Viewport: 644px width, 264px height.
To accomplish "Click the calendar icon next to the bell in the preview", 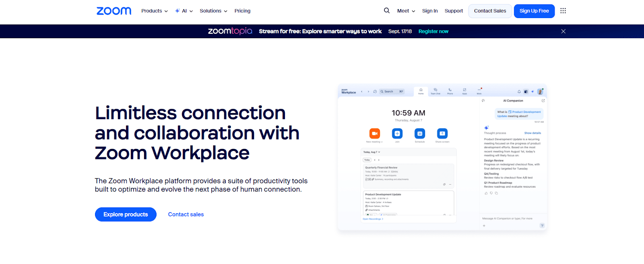I will [526, 92].
